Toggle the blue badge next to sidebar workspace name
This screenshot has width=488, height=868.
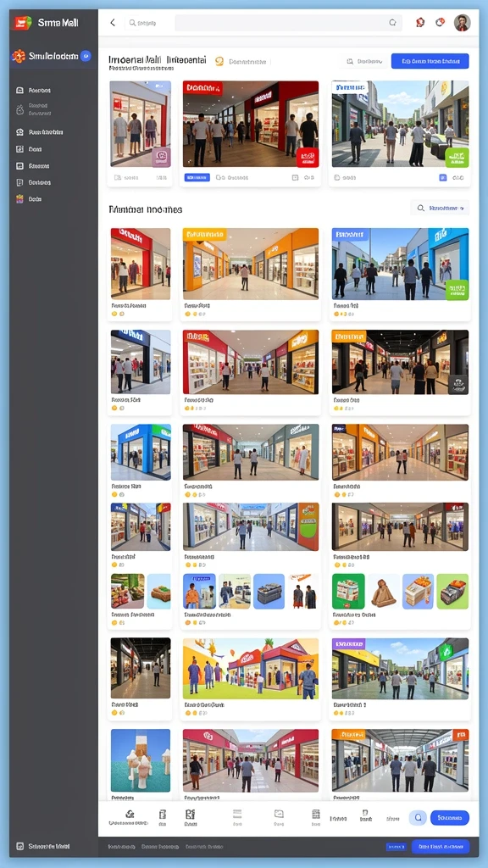tap(86, 55)
